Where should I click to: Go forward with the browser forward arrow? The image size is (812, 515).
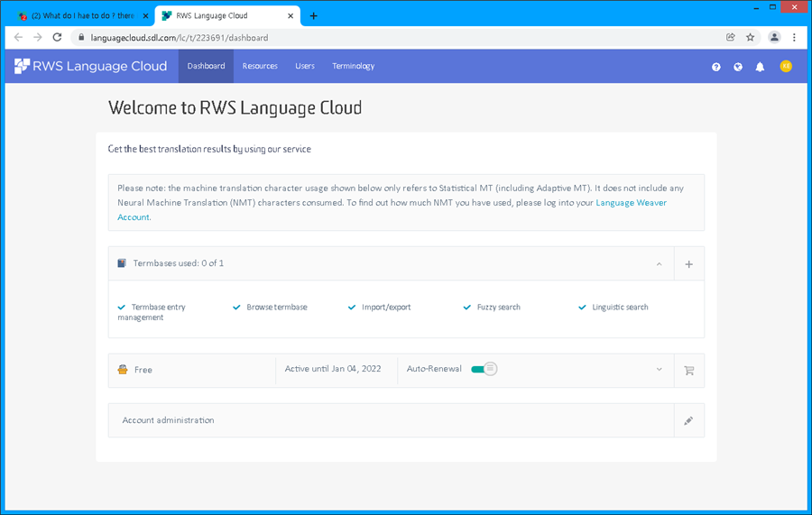[37, 37]
